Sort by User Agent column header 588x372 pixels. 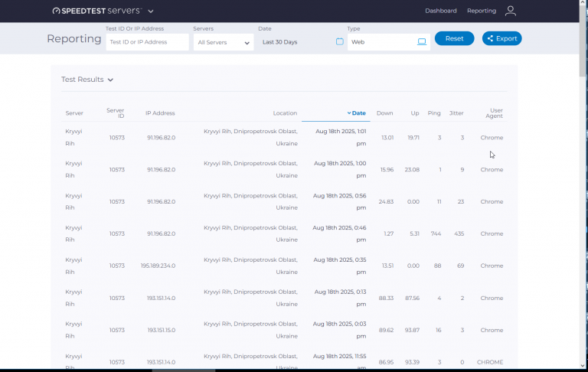click(x=495, y=113)
